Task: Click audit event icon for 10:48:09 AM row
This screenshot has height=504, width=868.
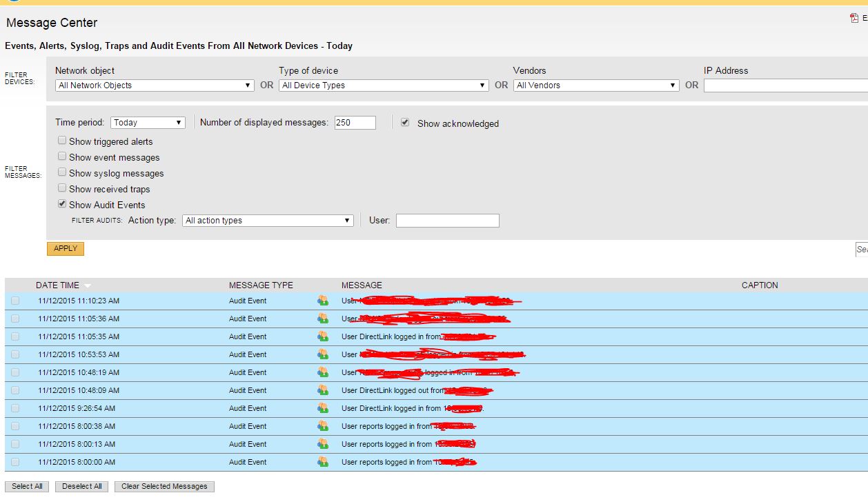Action: coord(322,390)
